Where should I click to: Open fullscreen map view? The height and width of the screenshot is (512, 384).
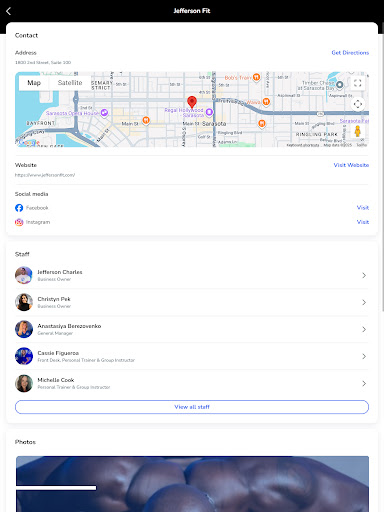(358, 83)
